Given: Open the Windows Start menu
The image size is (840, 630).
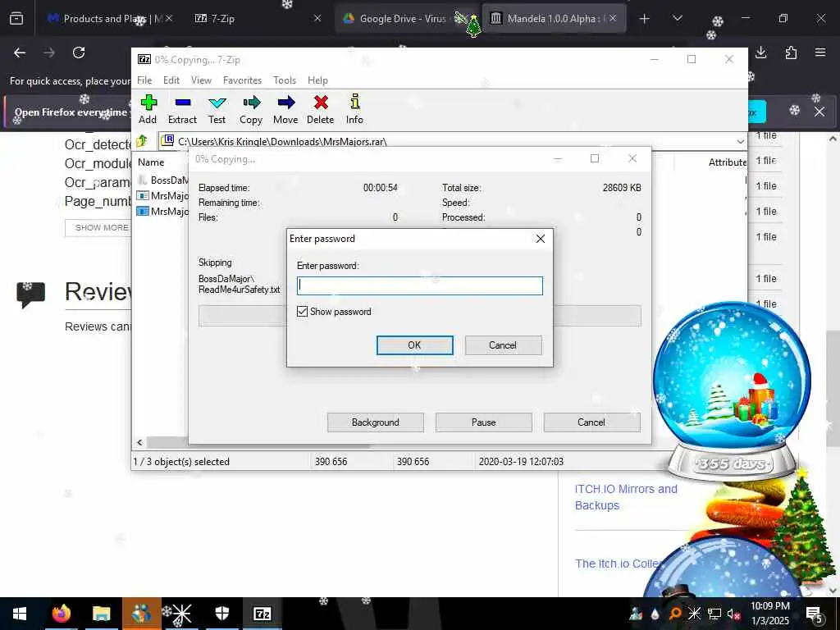Looking at the screenshot, I should click(20, 614).
